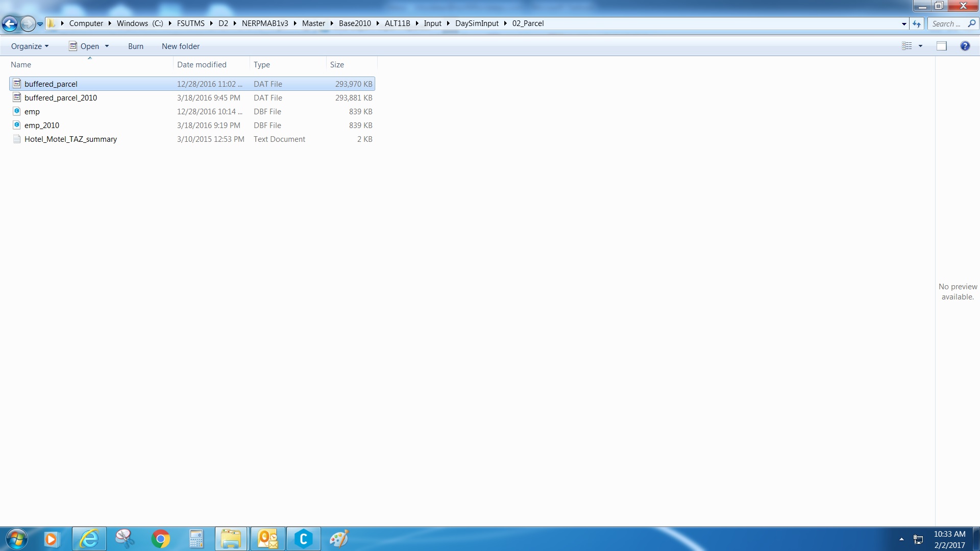This screenshot has width=980, height=551.
Task: Open the view options dropdown arrow
Action: 921,46
